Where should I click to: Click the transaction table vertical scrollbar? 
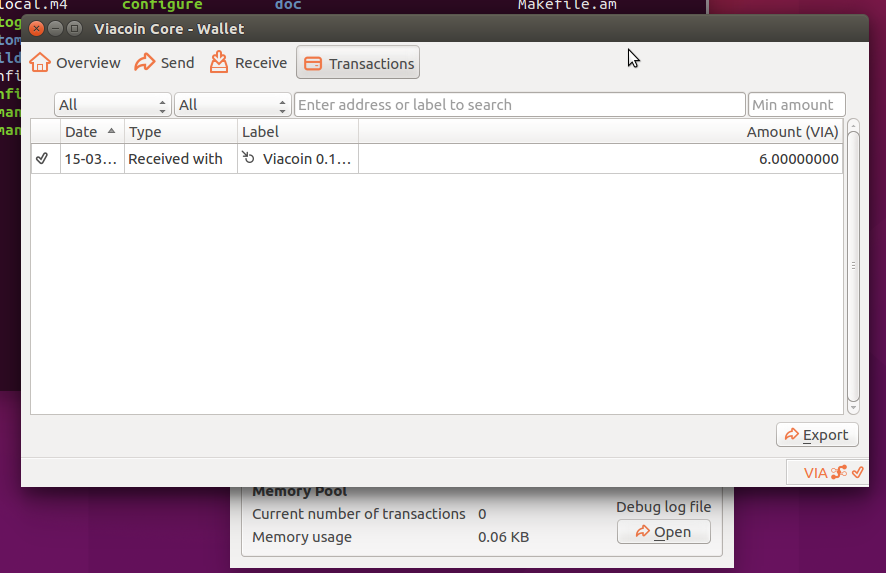853,266
